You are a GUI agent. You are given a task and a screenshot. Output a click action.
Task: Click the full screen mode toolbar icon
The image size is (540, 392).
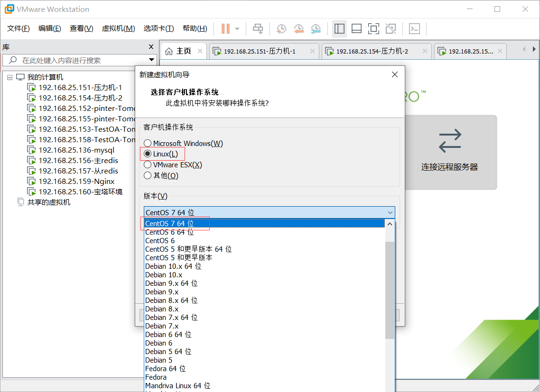373,28
